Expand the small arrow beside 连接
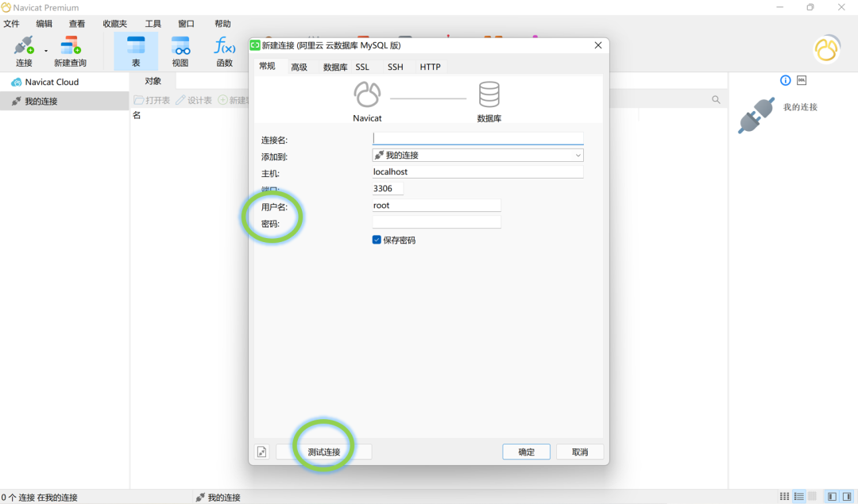 46,52
